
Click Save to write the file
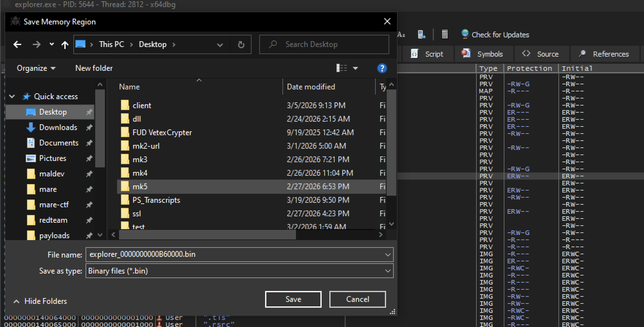tap(293, 299)
